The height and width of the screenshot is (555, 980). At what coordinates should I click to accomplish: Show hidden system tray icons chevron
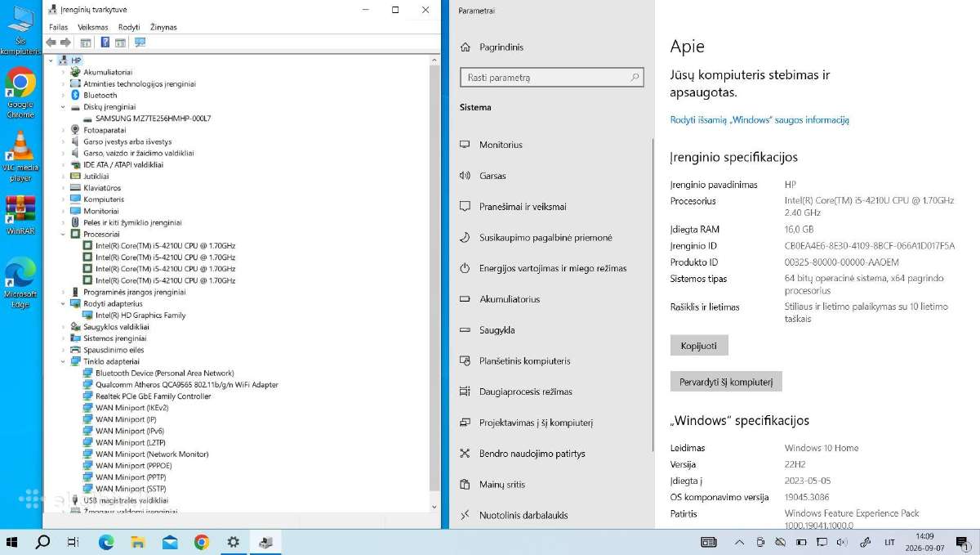[x=739, y=542]
